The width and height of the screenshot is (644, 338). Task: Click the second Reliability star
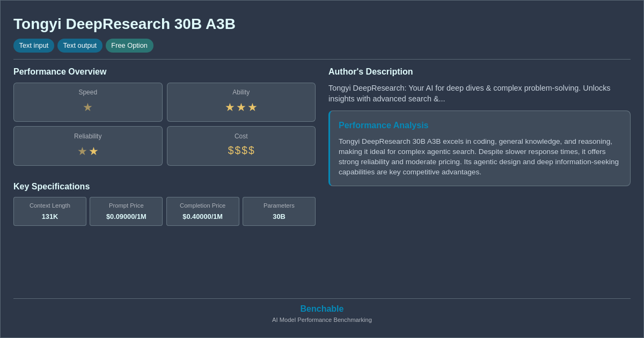[x=93, y=151]
